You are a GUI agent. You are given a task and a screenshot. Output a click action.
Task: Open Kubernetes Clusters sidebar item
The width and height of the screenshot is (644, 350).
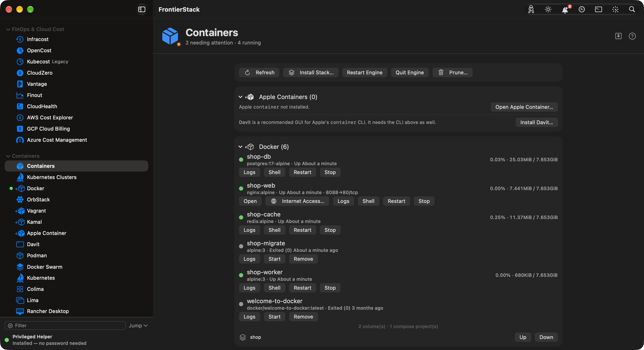76,177
